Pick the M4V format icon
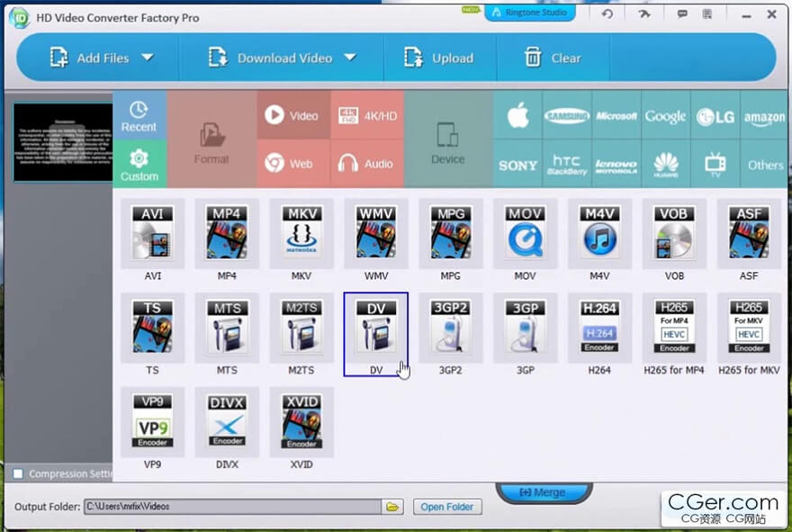The width and height of the screenshot is (792, 532). (x=599, y=233)
